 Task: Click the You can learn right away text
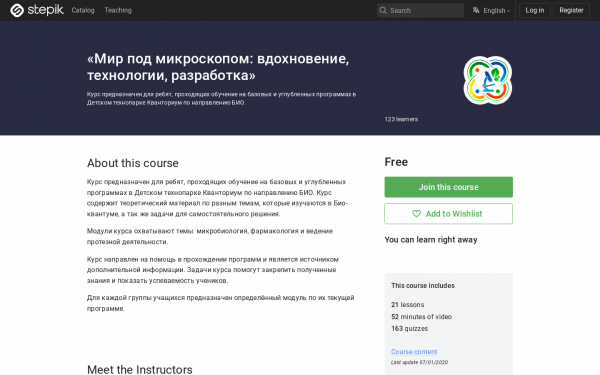[x=431, y=240]
